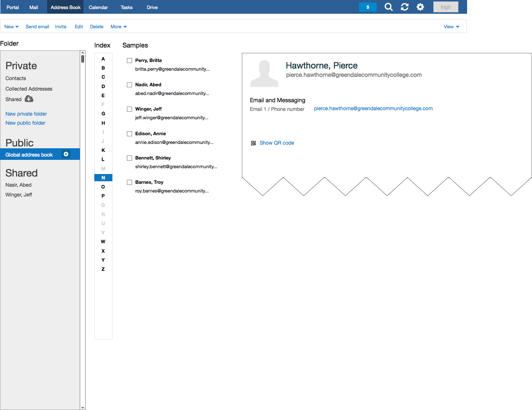Tick the checkbox for Nadir, Abed
The width and height of the screenshot is (532, 410).
point(129,85)
